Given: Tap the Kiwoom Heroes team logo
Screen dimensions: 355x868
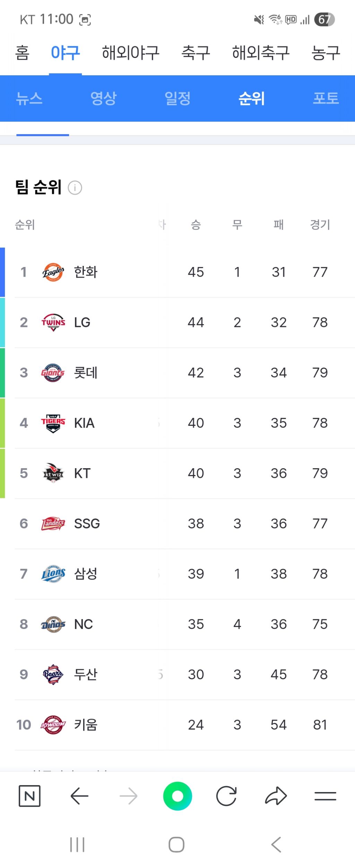Looking at the screenshot, I should (x=53, y=725).
